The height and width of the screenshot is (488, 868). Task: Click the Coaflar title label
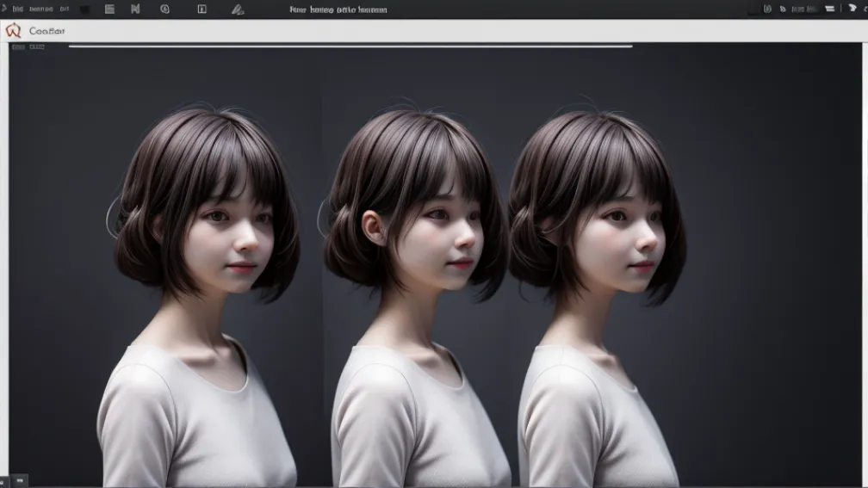pos(47,31)
